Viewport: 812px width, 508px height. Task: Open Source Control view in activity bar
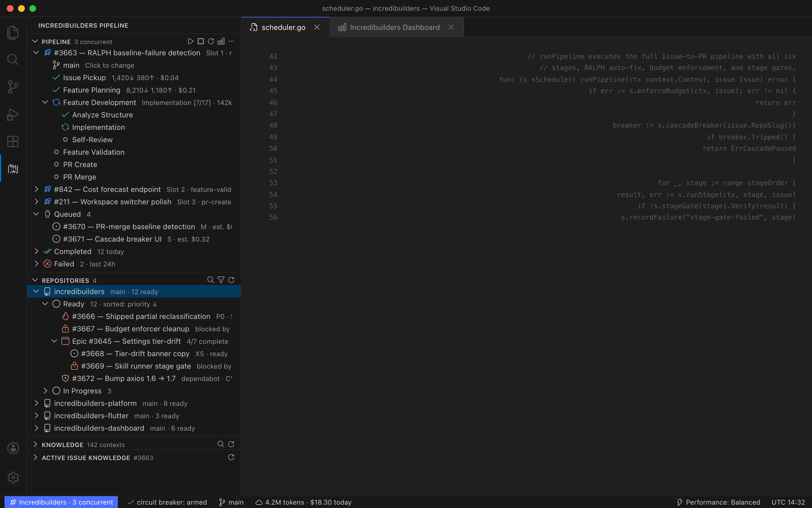(13, 87)
